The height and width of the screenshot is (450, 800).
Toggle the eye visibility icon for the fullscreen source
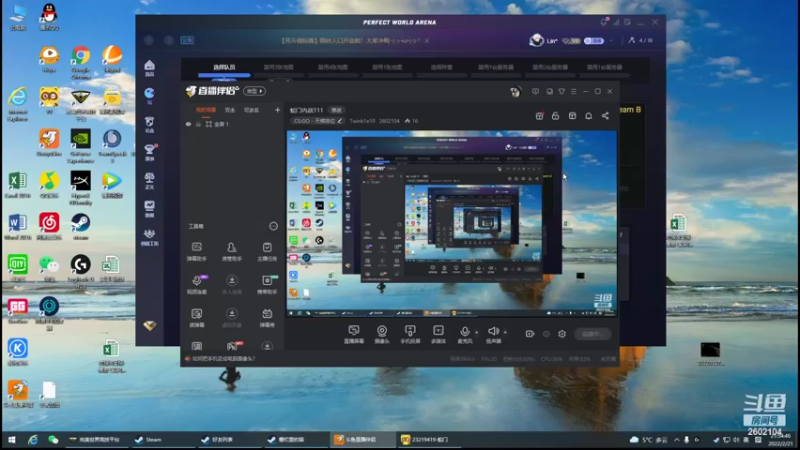tap(188, 124)
